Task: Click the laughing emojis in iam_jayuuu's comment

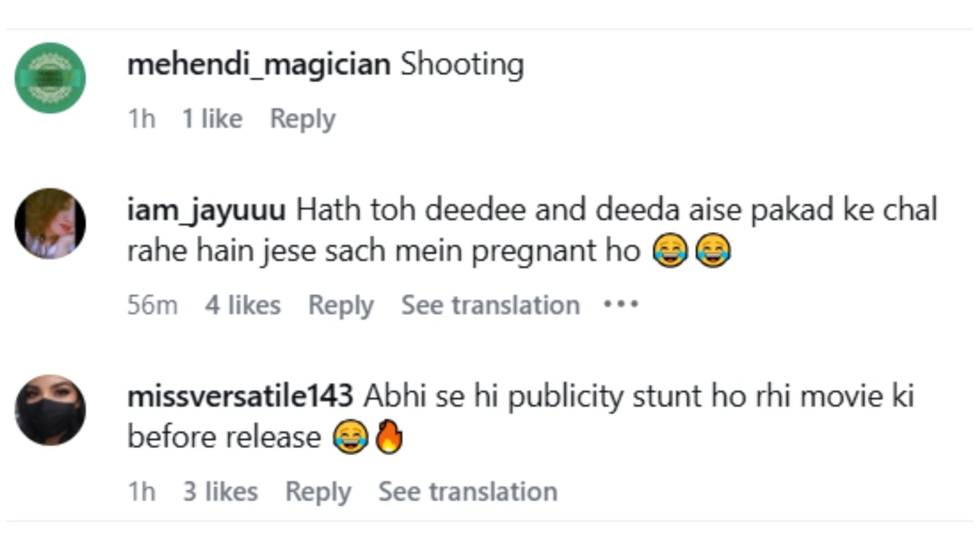Action: pos(692,250)
